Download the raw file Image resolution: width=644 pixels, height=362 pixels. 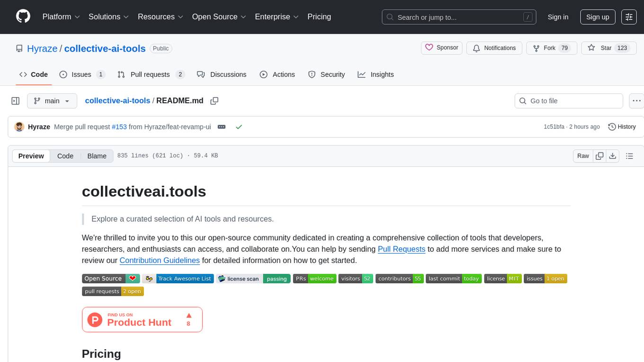click(x=612, y=156)
